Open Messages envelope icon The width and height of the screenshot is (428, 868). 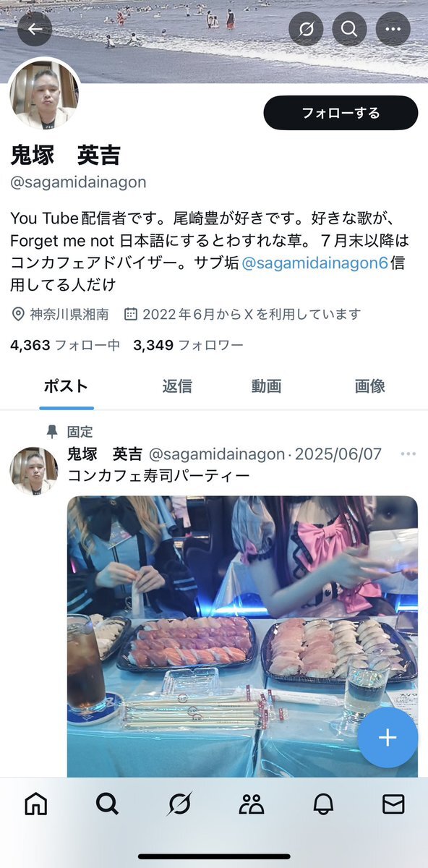393,804
